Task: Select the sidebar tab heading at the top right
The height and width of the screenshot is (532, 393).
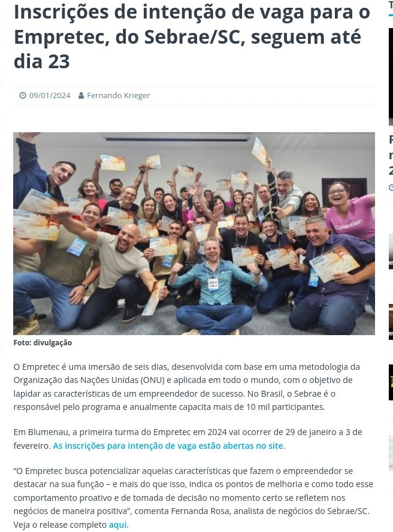Action: point(391,5)
